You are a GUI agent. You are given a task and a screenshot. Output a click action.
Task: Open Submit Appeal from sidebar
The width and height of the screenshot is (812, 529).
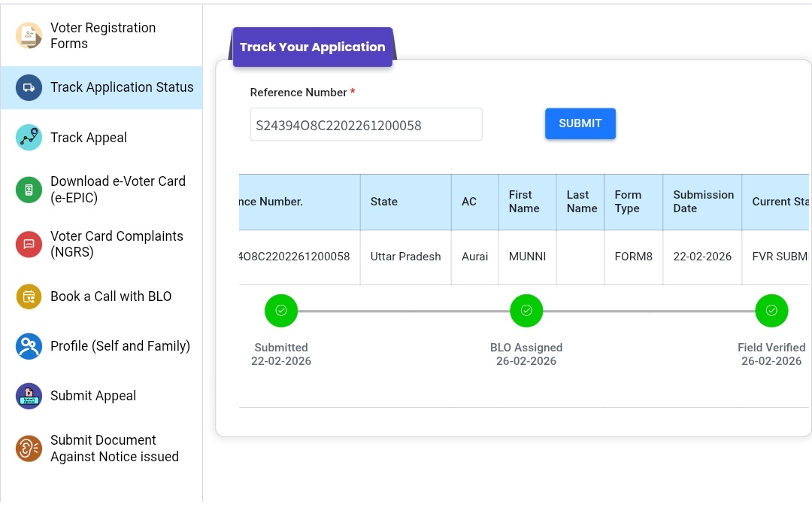[x=101, y=396]
